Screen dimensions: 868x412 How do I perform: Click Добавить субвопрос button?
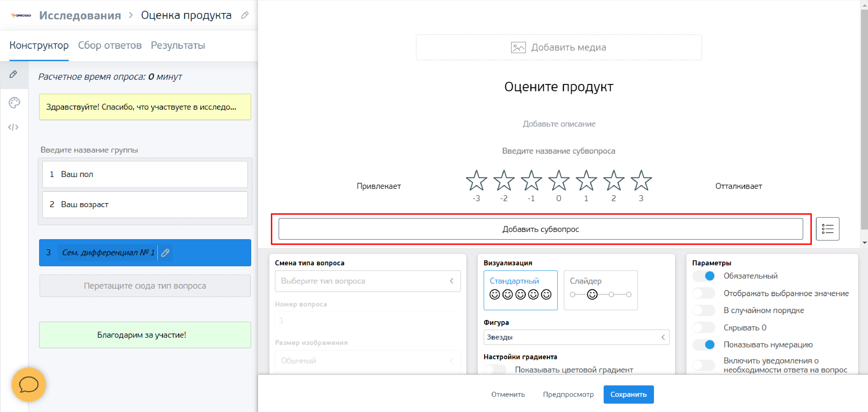pos(541,229)
